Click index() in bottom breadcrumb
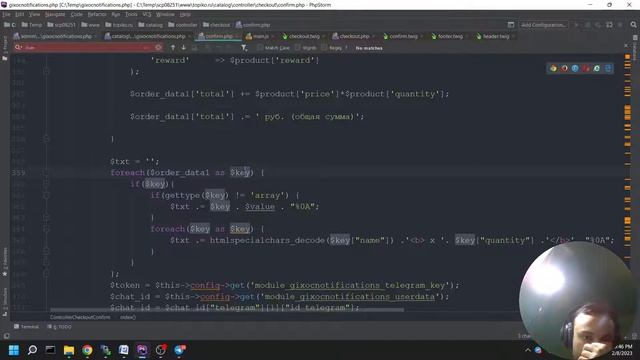Screen dimensions: 640x360 (128, 317)
